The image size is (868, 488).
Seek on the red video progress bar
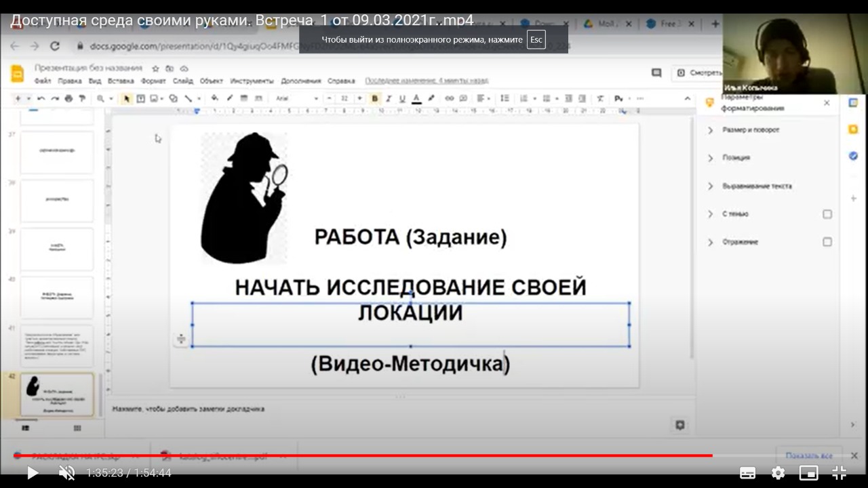434,455
